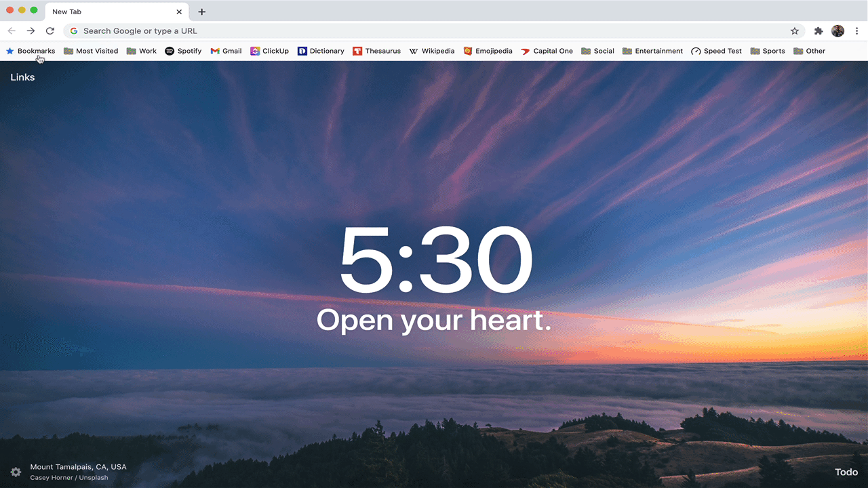The image size is (868, 488).
Task: Expand the Social bookmarks folder
Action: coord(597,51)
